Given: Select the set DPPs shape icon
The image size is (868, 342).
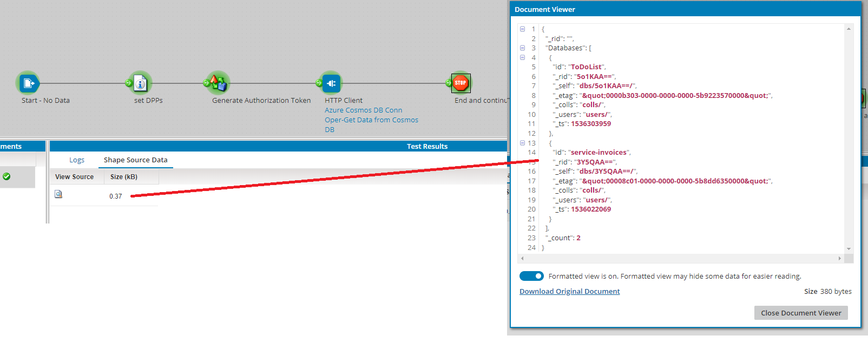Looking at the screenshot, I should (141, 83).
